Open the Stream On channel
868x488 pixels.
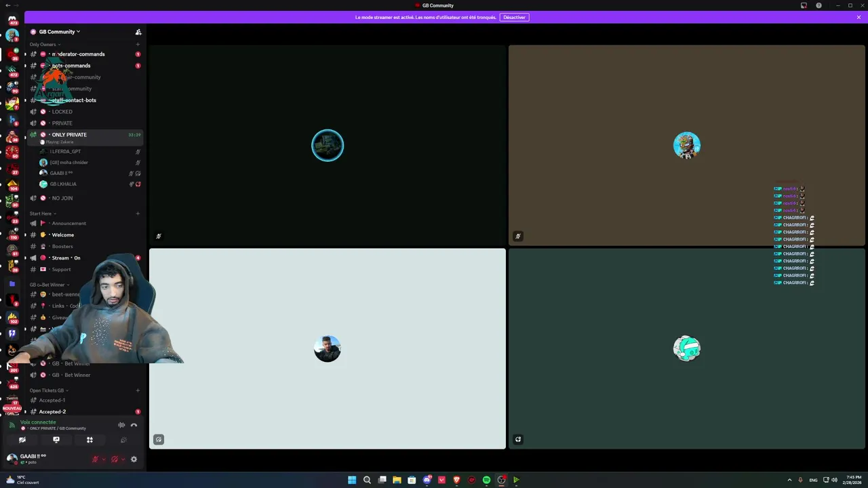85,258
